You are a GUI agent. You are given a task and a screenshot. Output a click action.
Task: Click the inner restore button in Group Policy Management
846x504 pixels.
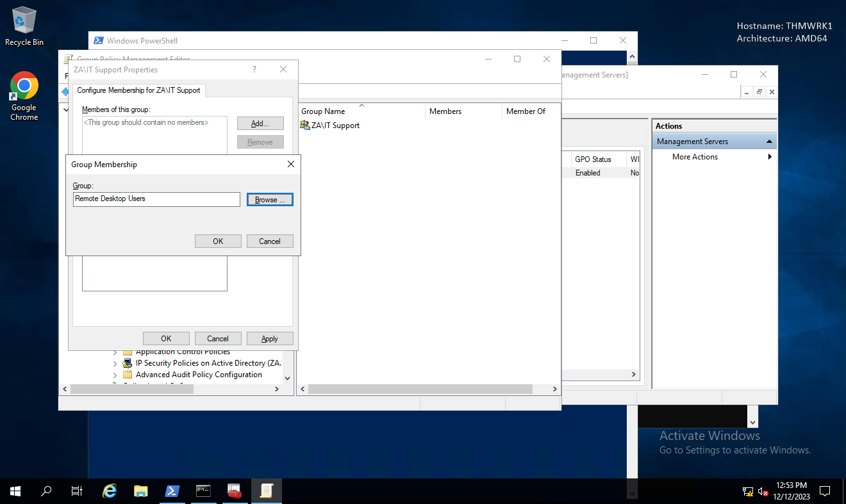tap(759, 92)
